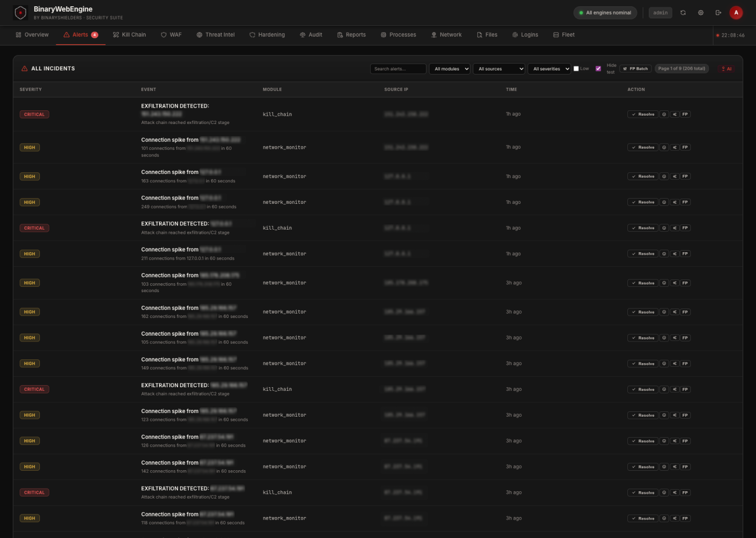Click the circle icon in 123 connections row
756x538 pixels.
664,415
